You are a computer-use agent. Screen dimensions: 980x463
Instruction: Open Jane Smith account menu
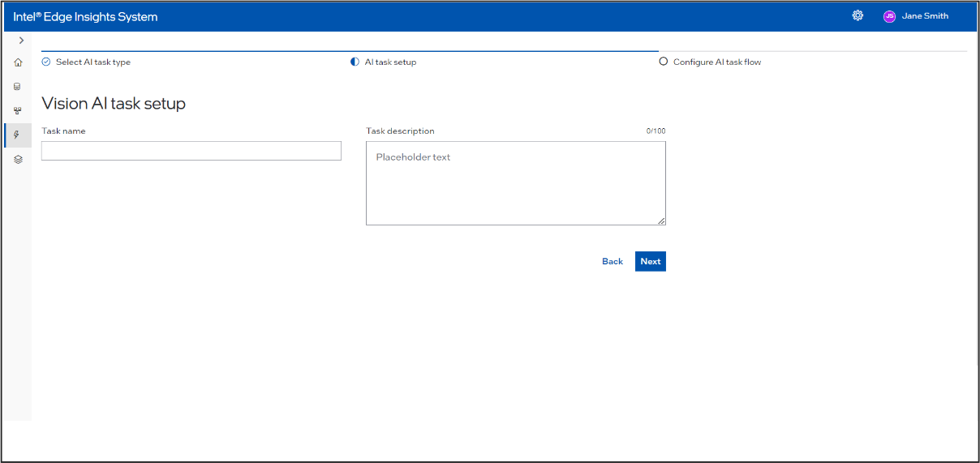click(x=925, y=16)
